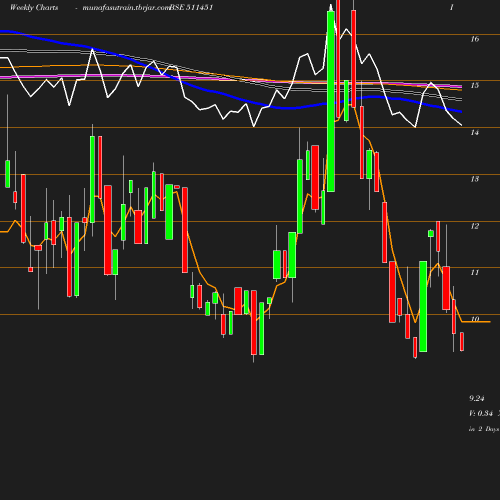Click the price axis label 10
This screenshot has width=500, height=500.
[x=475, y=319]
